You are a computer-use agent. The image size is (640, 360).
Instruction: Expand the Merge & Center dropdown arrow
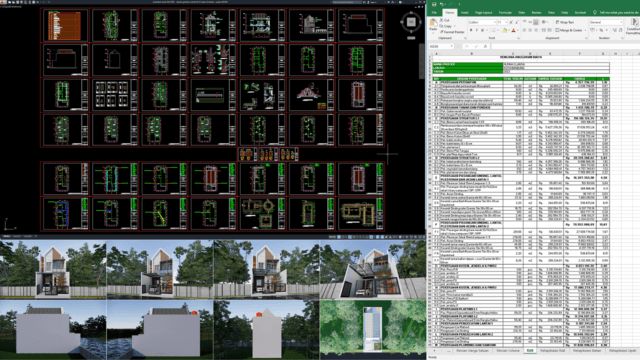coord(585,30)
